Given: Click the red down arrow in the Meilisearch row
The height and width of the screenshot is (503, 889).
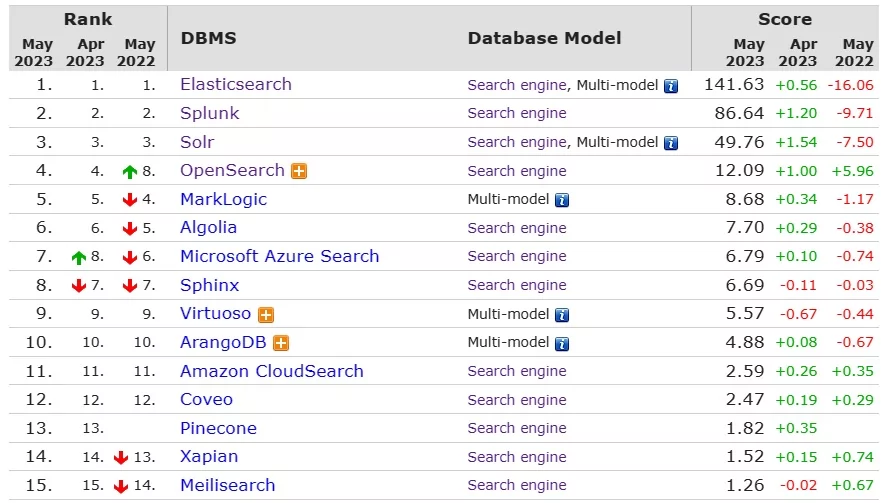Looking at the screenshot, I should tap(121, 487).
